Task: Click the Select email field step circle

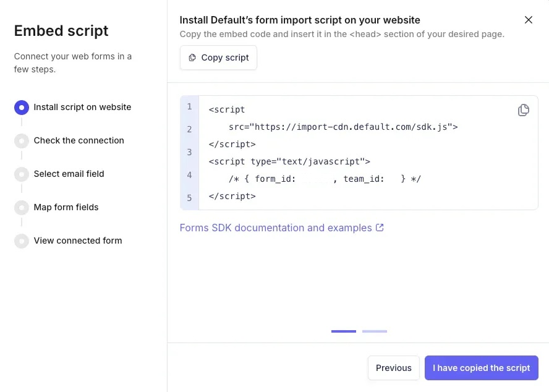Action: [x=22, y=174]
